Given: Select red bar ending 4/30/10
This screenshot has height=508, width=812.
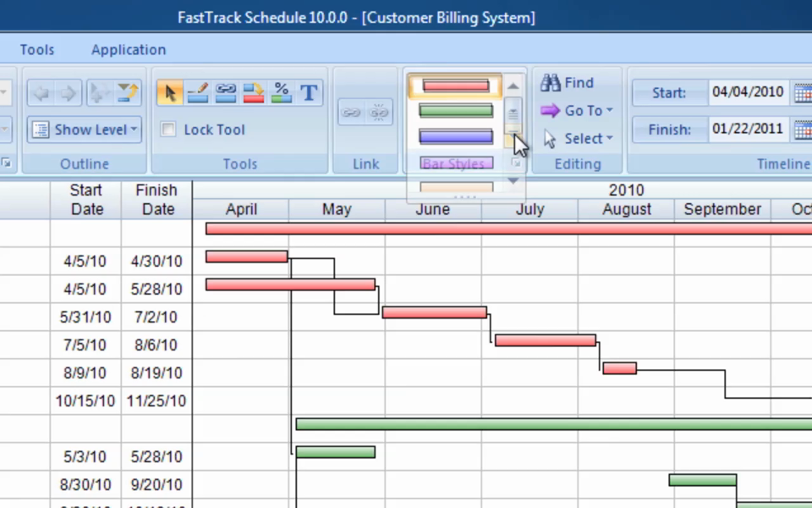Looking at the screenshot, I should (246, 257).
